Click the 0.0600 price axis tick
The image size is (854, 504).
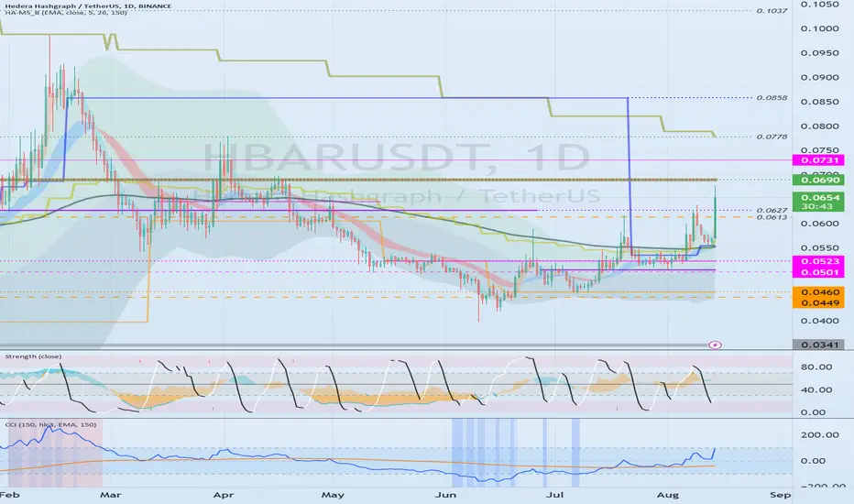coord(820,224)
